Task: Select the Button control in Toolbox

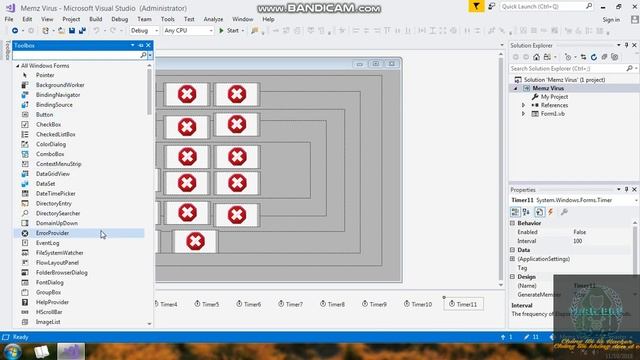Action: pos(44,115)
